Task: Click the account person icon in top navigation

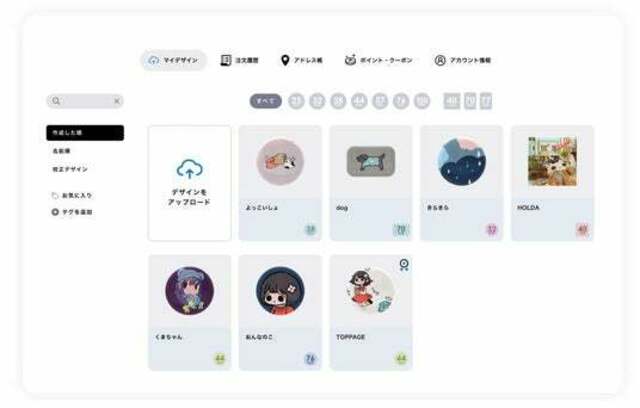Action: [440, 60]
